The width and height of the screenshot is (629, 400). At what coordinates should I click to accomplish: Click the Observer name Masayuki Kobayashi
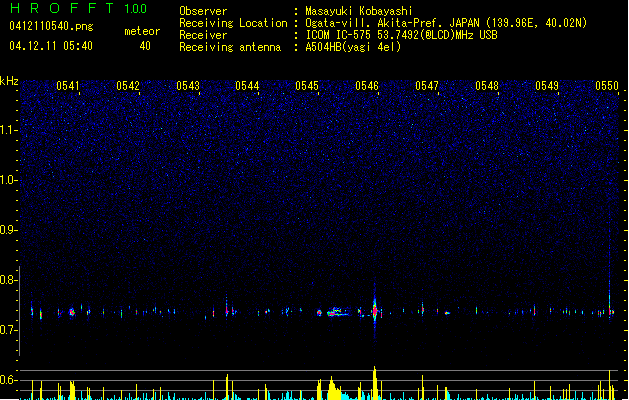359,11
